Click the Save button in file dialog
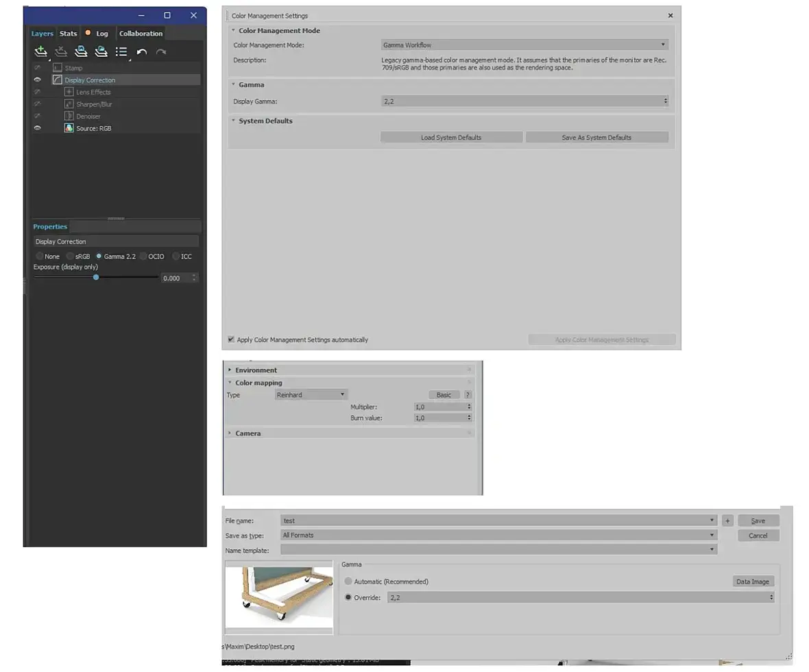This screenshot has height=672, width=809. tap(758, 520)
